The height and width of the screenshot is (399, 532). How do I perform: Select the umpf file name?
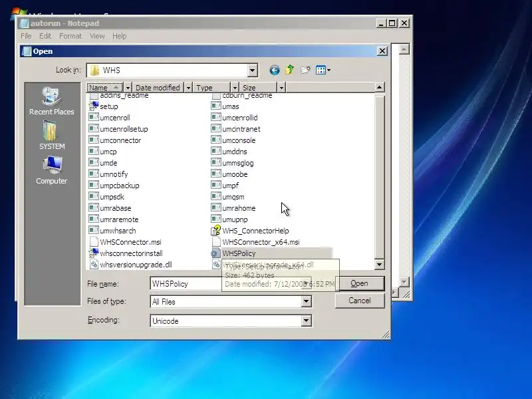point(230,186)
